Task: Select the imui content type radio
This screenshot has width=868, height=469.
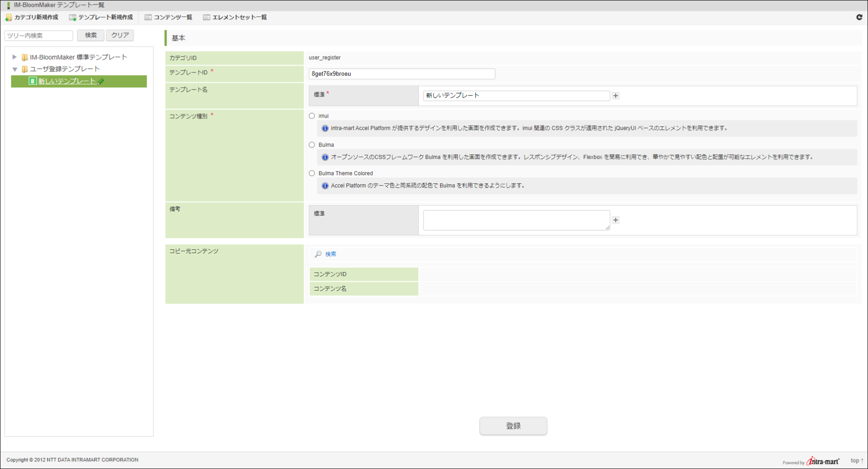Action: [x=312, y=116]
